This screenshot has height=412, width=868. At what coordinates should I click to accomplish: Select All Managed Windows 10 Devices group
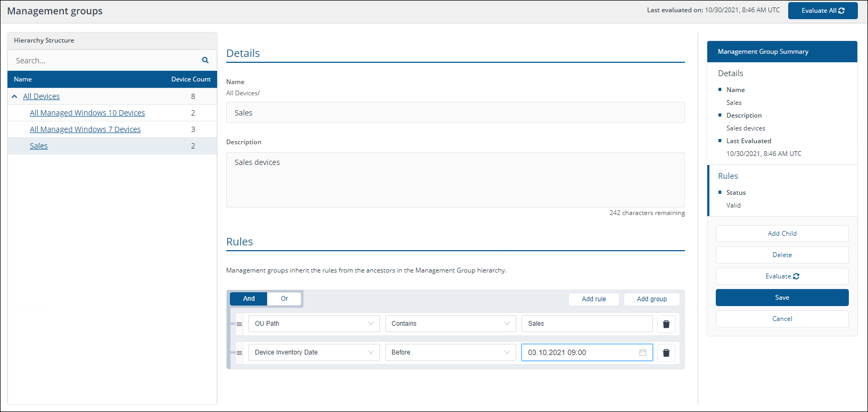click(x=87, y=113)
